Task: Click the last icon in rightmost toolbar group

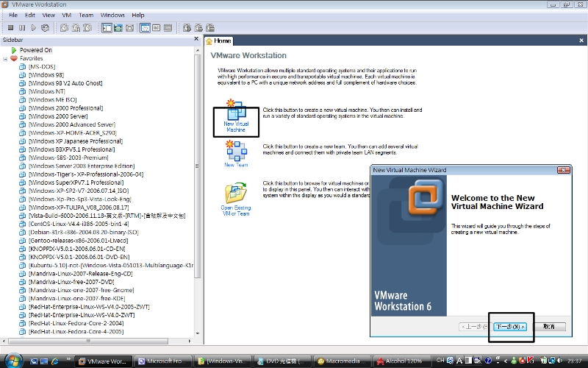Action: 210,28
